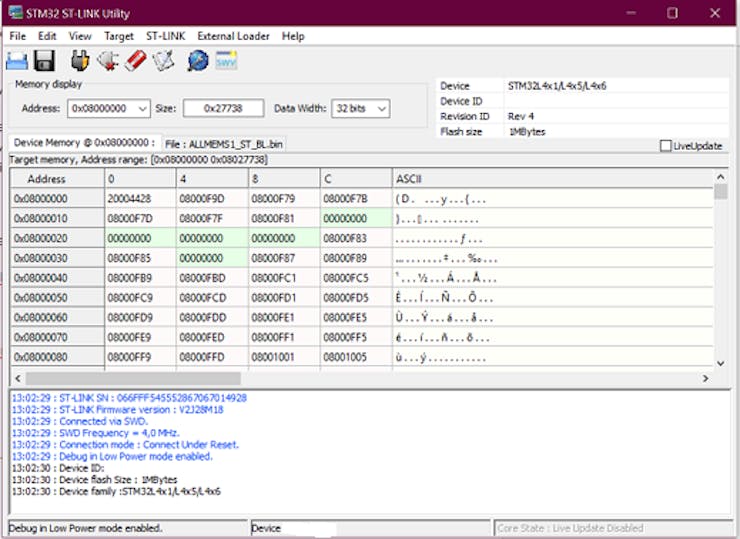This screenshot has height=539, width=740.
Task: Click log line ST-LINK Firmware version
Action: click(118, 410)
